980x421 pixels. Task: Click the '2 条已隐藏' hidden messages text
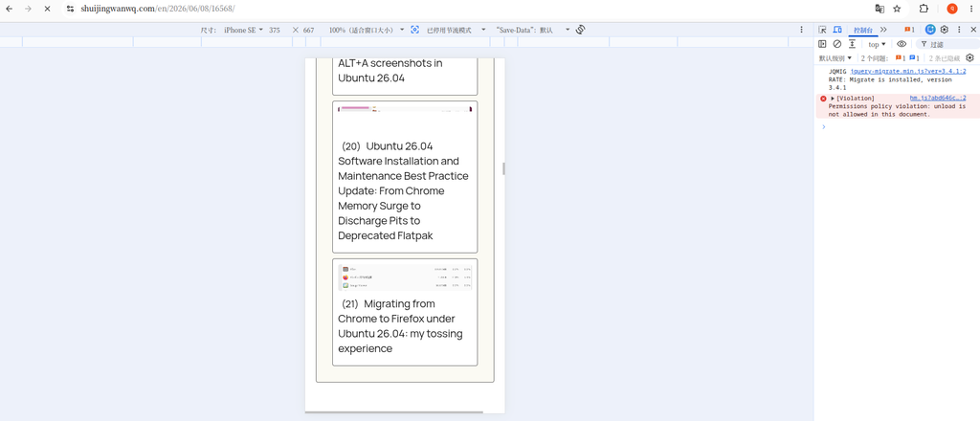pyautogui.click(x=944, y=58)
